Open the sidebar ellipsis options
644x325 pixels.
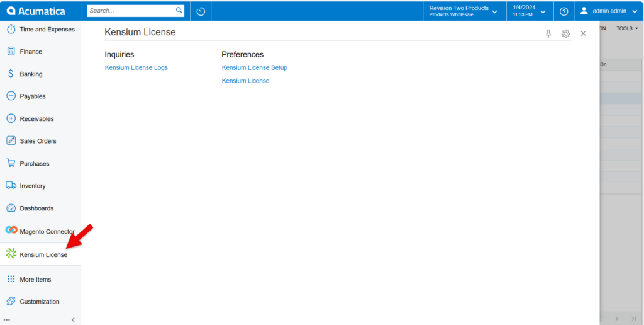pyautogui.click(x=6, y=320)
